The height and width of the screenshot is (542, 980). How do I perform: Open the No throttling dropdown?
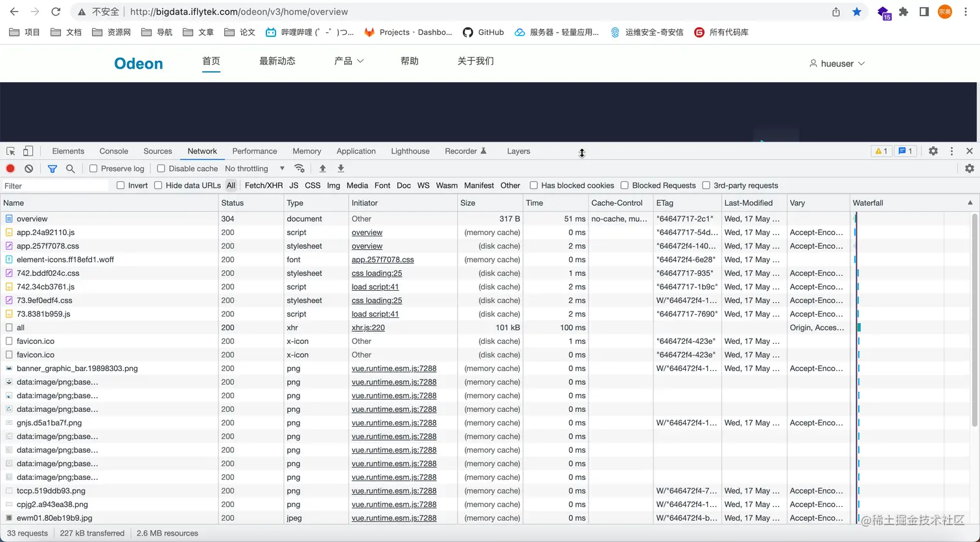pyautogui.click(x=255, y=168)
